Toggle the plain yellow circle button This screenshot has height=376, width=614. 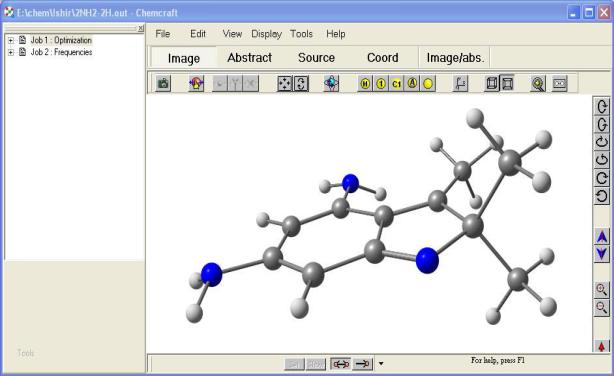pyautogui.click(x=428, y=83)
